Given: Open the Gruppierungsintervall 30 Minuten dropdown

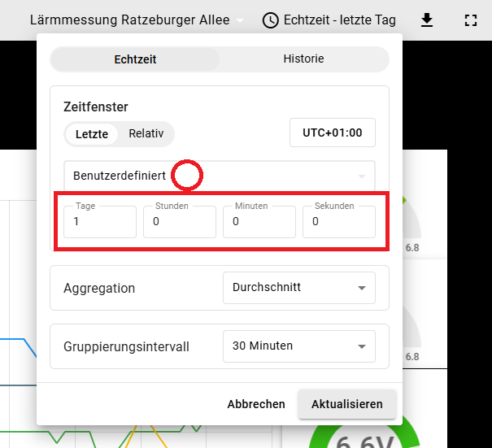Looking at the screenshot, I should pos(298,346).
